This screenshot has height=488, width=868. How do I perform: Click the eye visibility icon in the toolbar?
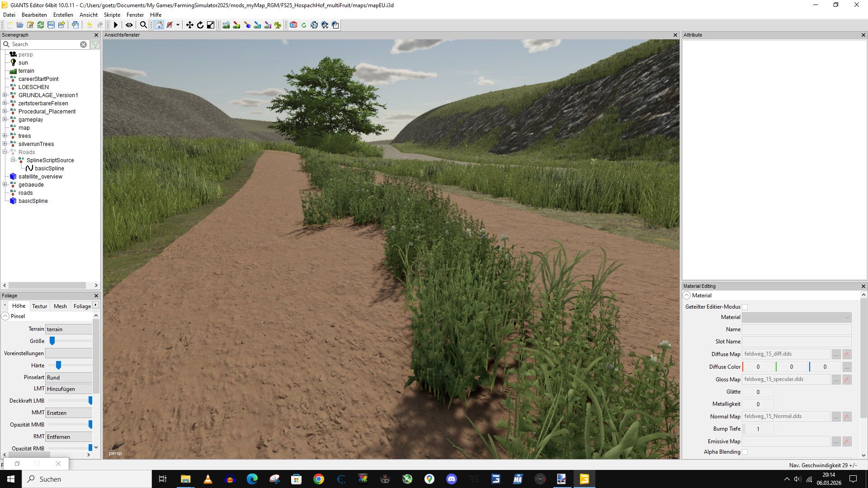click(x=129, y=25)
